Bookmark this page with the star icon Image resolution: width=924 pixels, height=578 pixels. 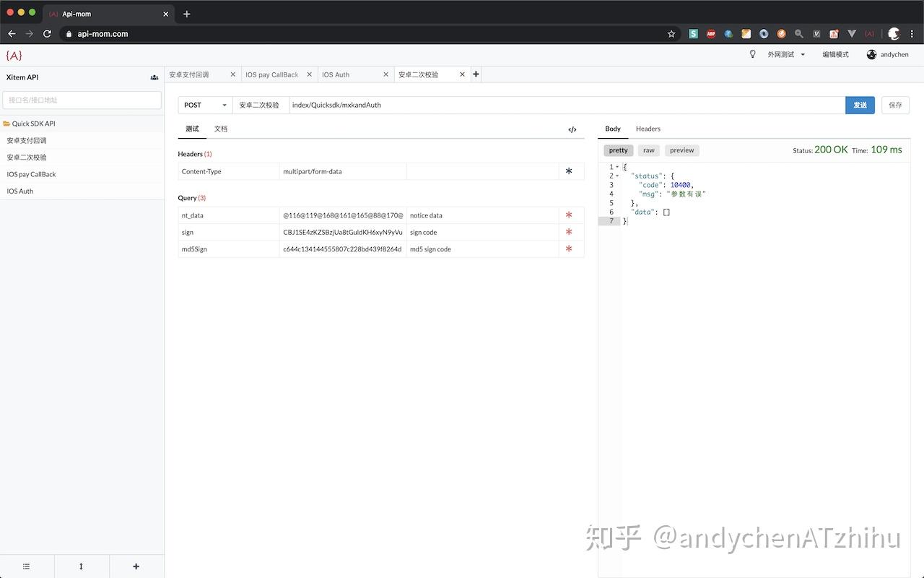(671, 34)
